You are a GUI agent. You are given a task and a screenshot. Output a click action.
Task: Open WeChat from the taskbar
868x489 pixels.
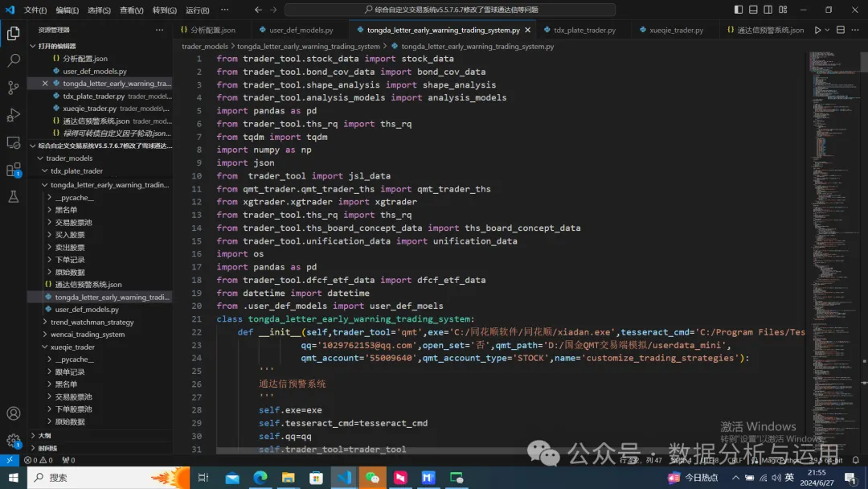[373, 478]
